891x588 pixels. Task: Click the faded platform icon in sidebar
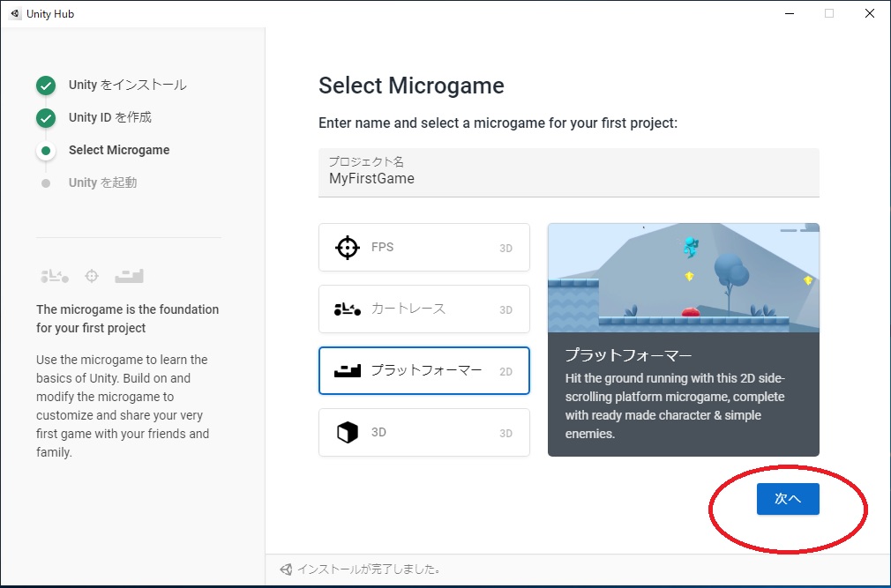(129, 277)
